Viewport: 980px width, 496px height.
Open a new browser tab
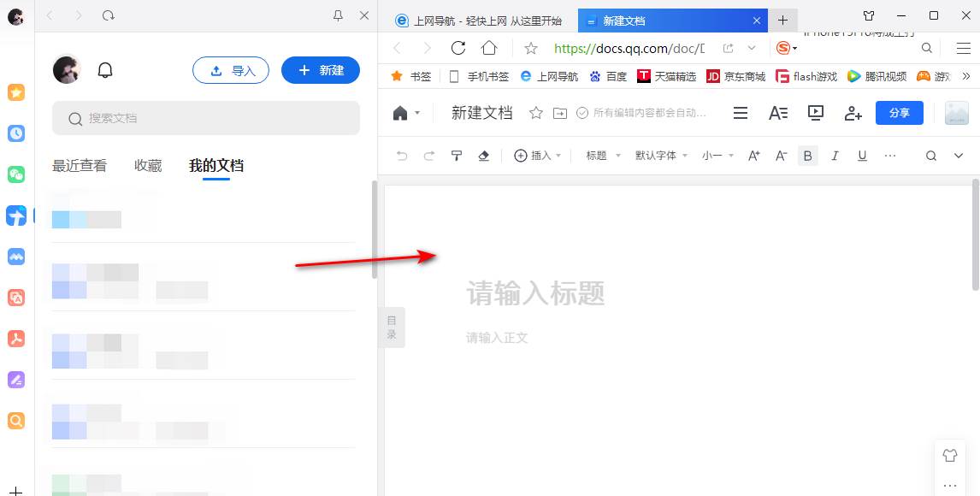point(782,21)
